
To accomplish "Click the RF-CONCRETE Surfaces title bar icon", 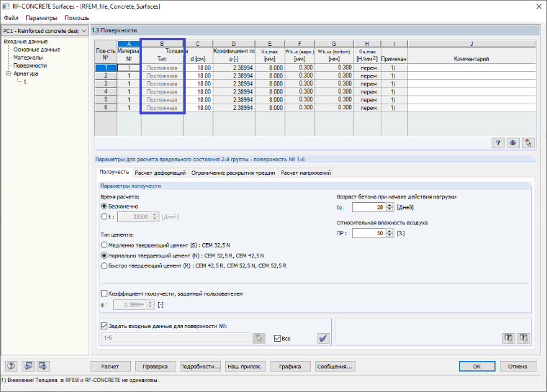I will 6,6.
